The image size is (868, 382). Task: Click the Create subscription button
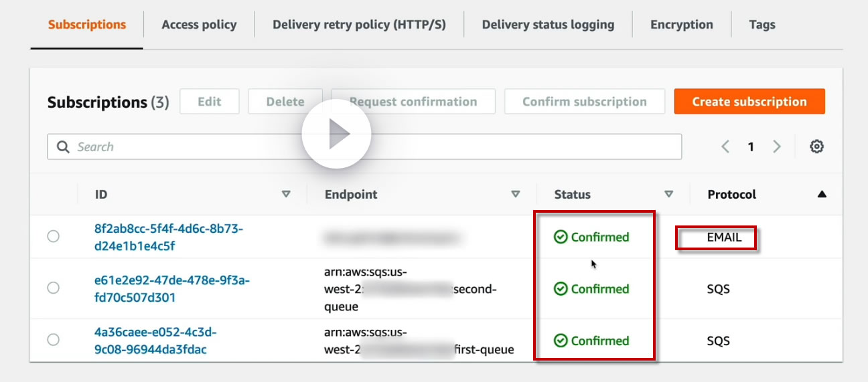(x=749, y=102)
